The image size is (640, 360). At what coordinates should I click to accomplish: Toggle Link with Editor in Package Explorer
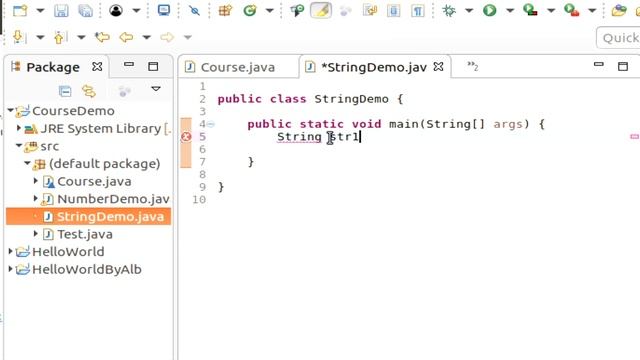pyautogui.click(x=89, y=91)
